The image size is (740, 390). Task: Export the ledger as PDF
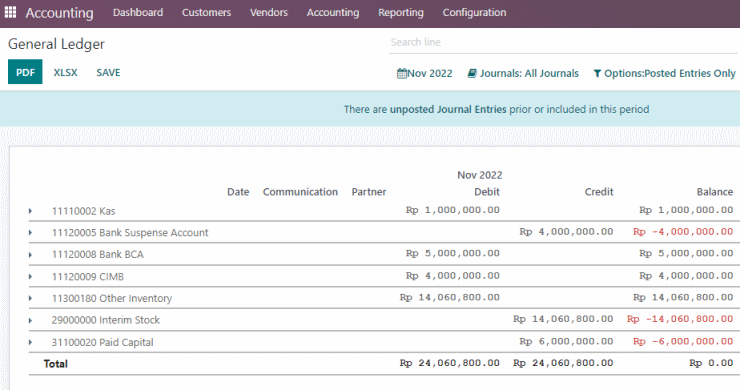pos(25,72)
